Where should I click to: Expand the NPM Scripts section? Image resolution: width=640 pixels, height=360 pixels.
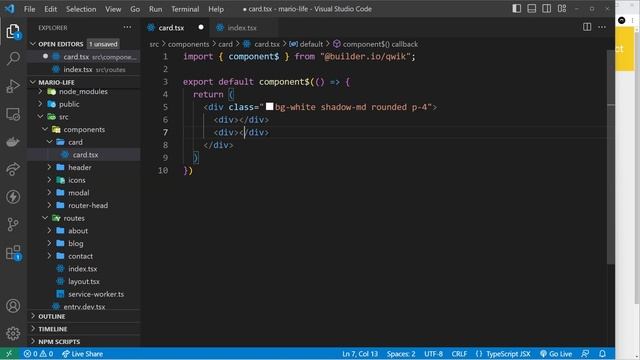point(33,342)
